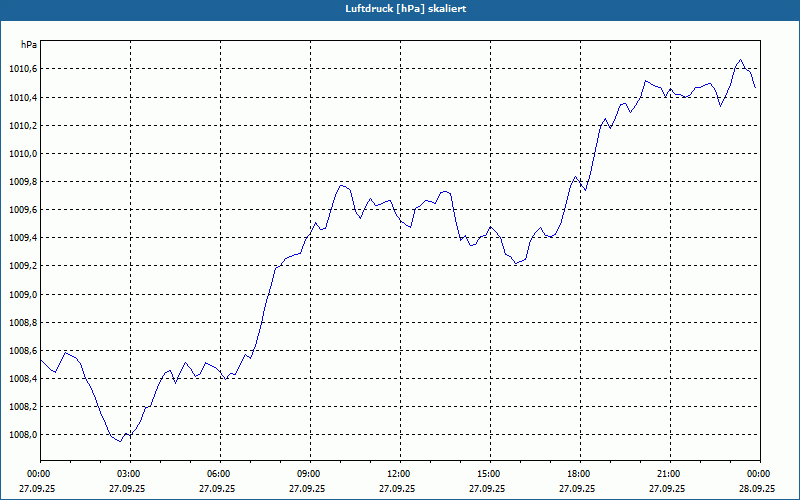Select the y-axis value 1009,2
The image size is (800, 500).
23,266
